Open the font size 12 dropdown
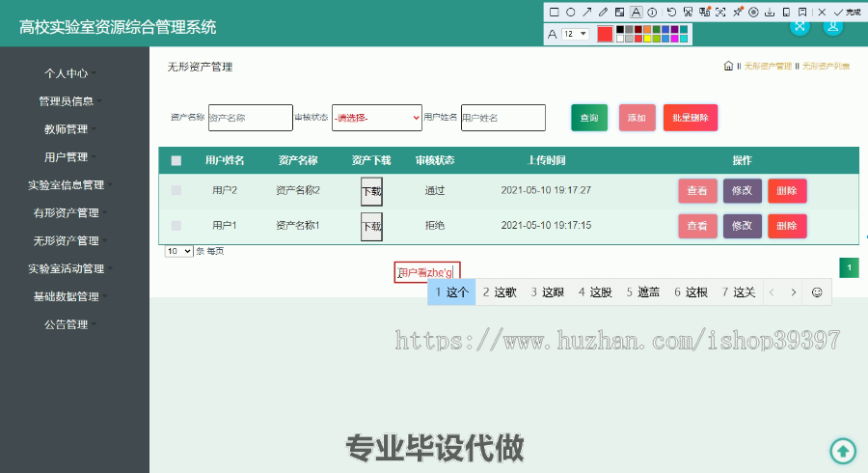This screenshot has height=473, width=868. pos(575,34)
